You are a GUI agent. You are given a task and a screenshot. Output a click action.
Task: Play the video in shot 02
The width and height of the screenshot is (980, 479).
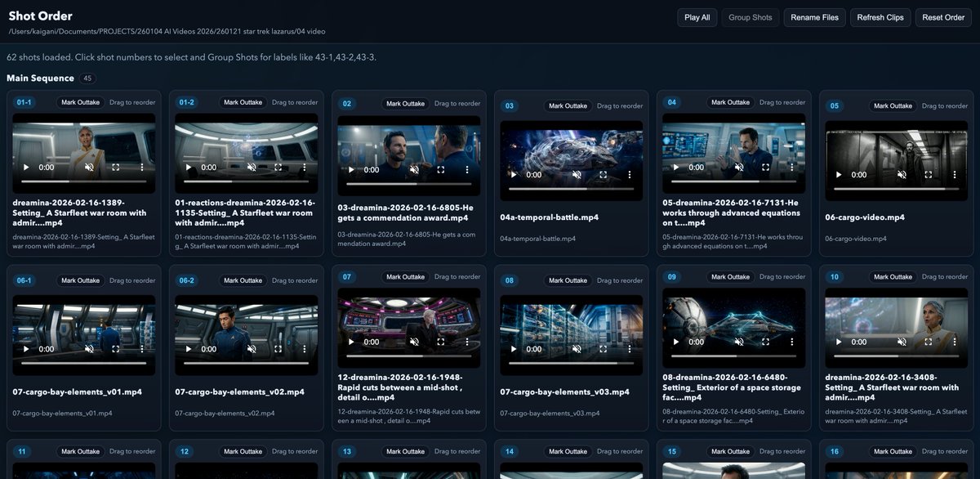351,170
